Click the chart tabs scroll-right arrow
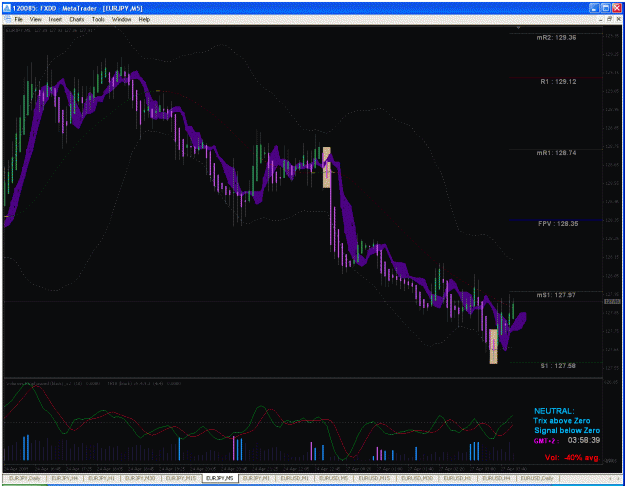Viewport: 625px width, 486px height. click(x=618, y=478)
